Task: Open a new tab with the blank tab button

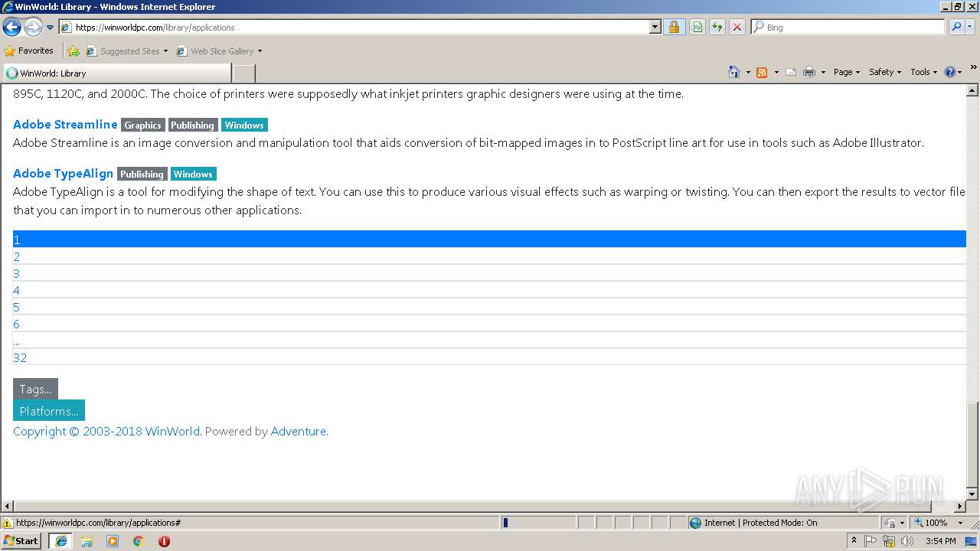Action: click(243, 73)
